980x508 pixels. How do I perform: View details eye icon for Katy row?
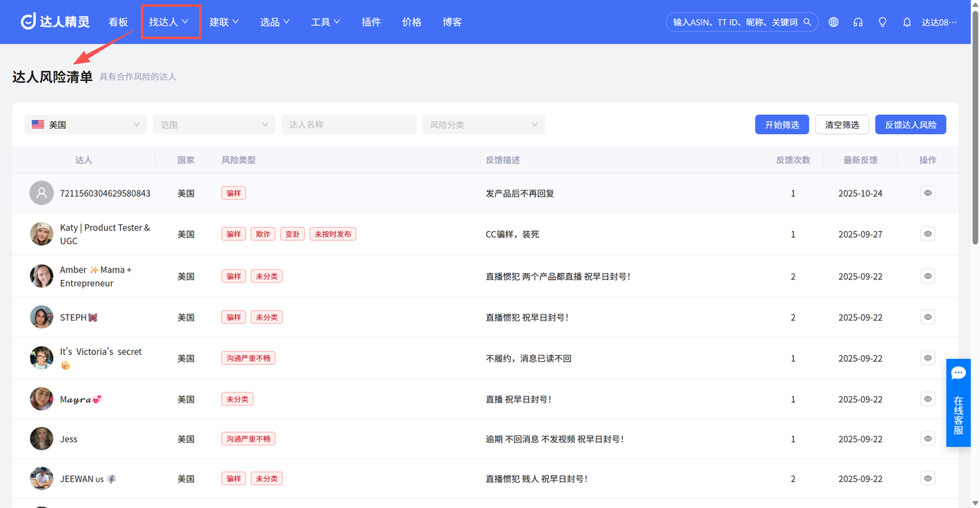(x=928, y=234)
